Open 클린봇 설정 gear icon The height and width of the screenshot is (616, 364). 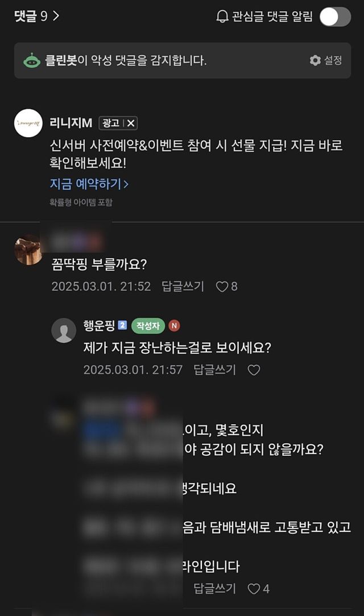click(315, 60)
